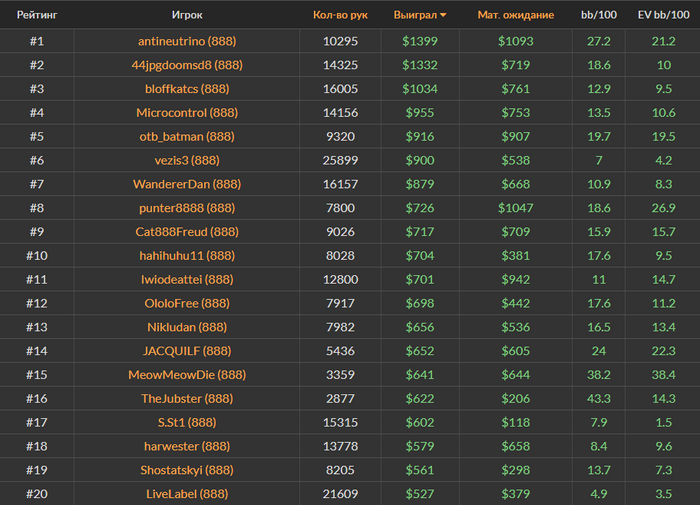The height and width of the screenshot is (505, 700).
Task: Open player 44jpgdoomsd8 (888) profile
Action: pyautogui.click(x=187, y=65)
